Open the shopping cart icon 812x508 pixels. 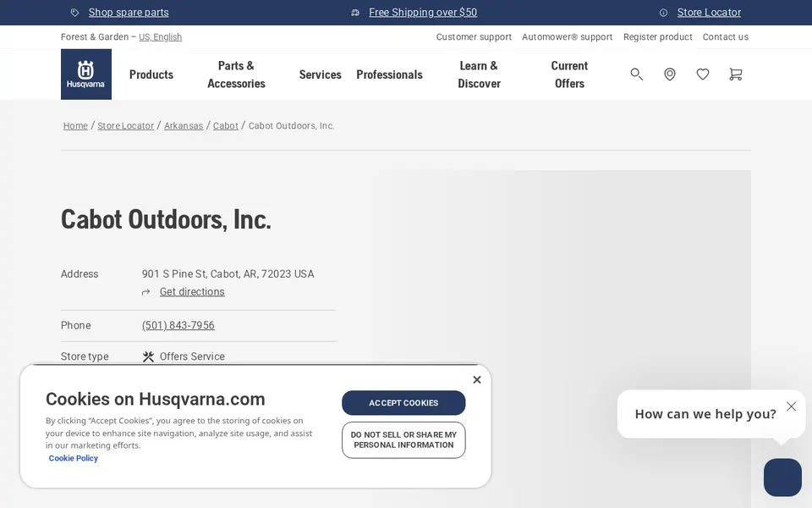point(735,75)
